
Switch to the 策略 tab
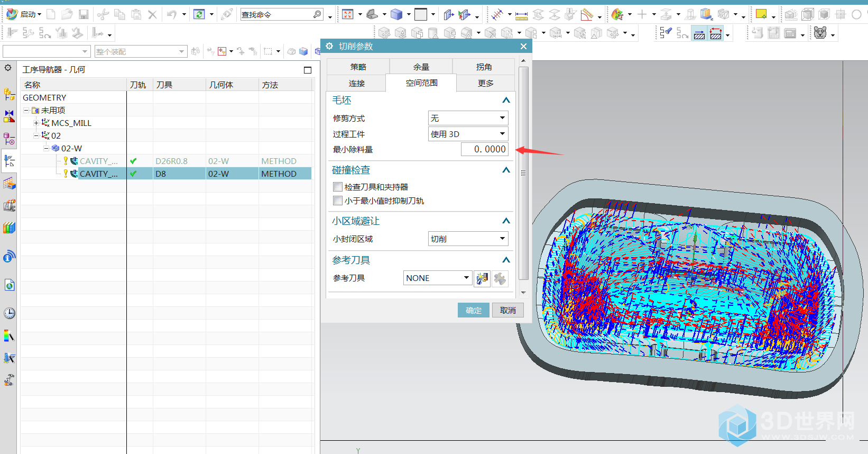358,67
